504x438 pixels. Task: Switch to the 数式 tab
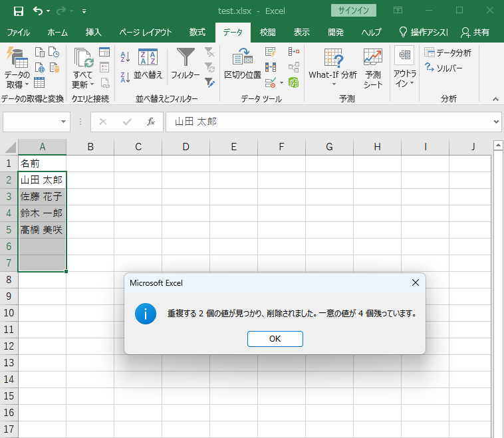click(x=197, y=33)
